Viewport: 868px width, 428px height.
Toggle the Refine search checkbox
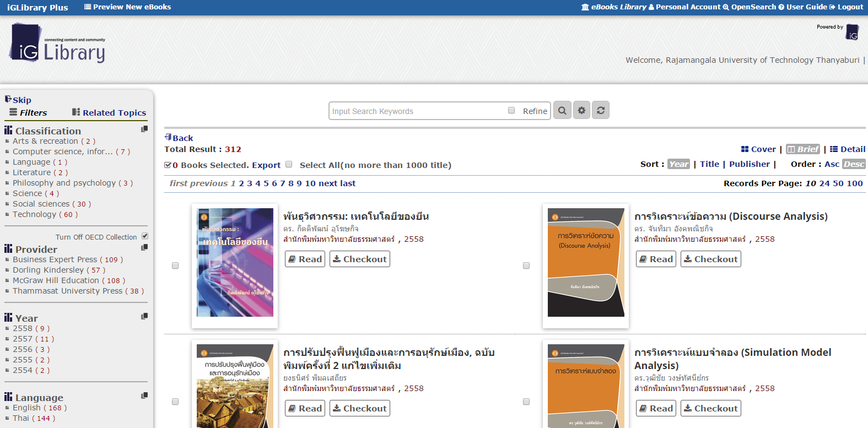point(511,110)
